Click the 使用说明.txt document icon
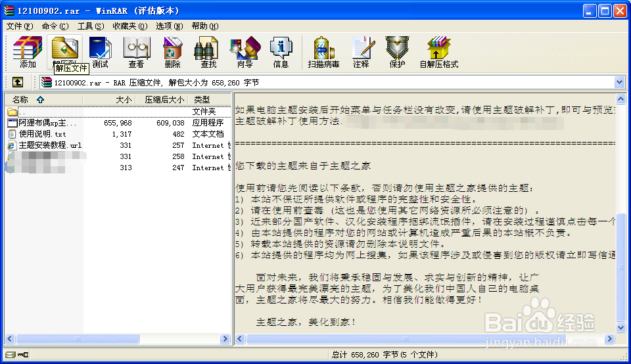Screen dimensions: 631x364 tap(12, 134)
